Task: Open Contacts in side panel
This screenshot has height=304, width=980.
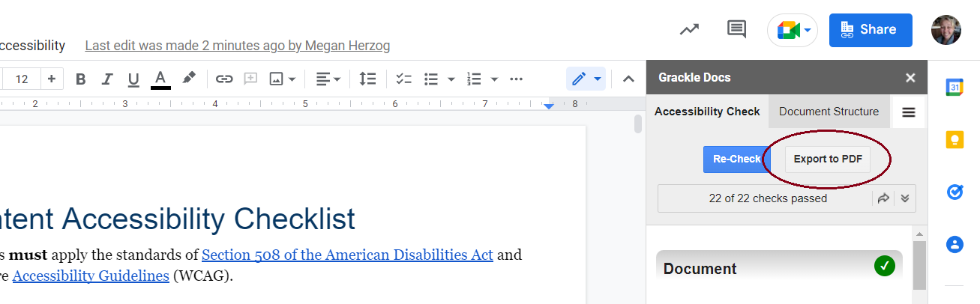Action: coord(955,244)
